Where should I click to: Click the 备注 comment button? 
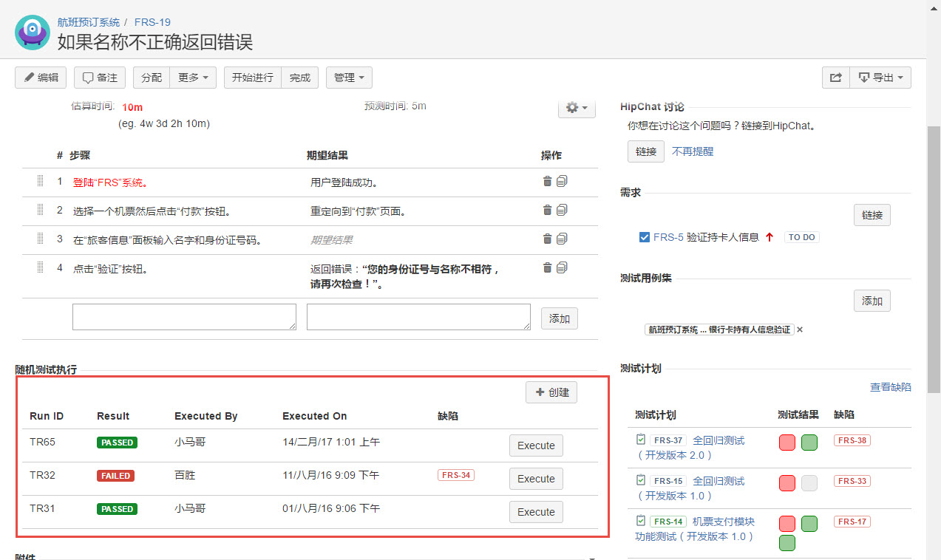100,78
